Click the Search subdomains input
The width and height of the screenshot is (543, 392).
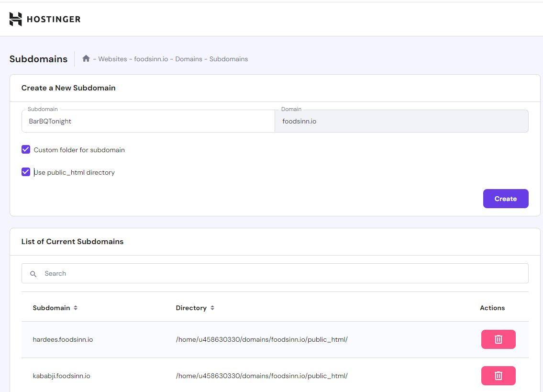click(282, 274)
